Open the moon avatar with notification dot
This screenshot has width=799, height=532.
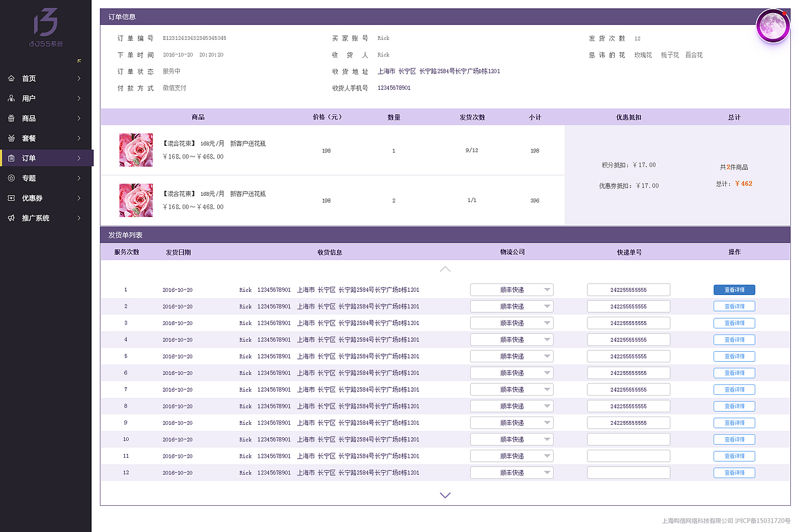click(x=773, y=26)
